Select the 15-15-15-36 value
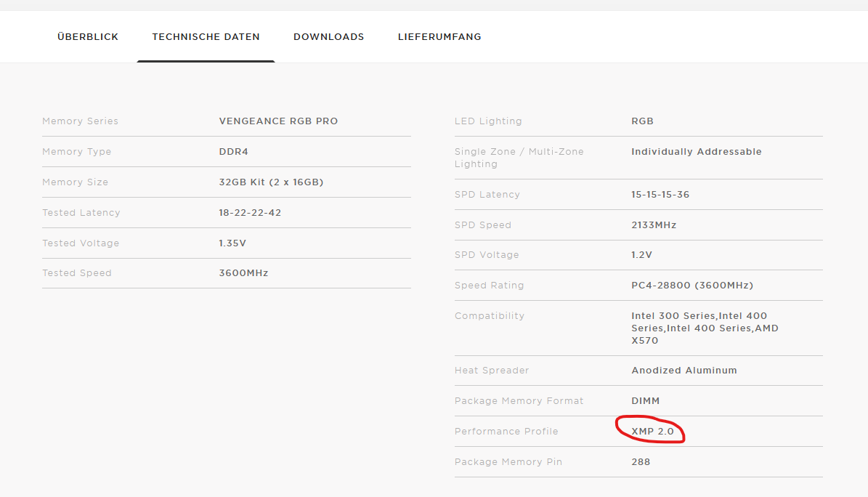The width and height of the screenshot is (868, 497). [660, 195]
